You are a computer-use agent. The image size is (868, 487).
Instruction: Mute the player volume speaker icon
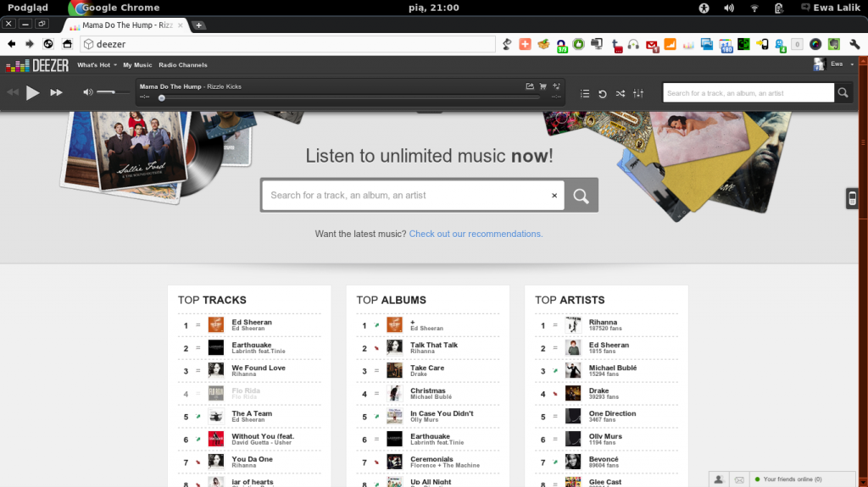(87, 91)
